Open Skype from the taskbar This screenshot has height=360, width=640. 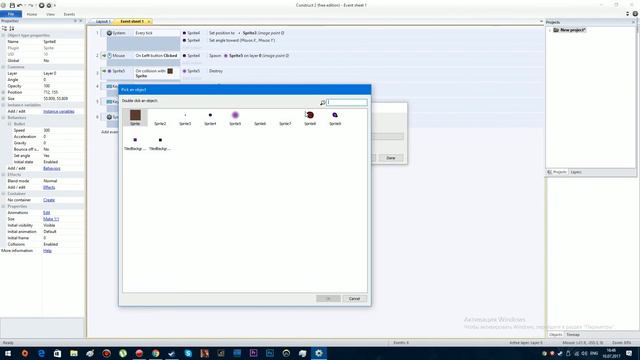[188, 353]
